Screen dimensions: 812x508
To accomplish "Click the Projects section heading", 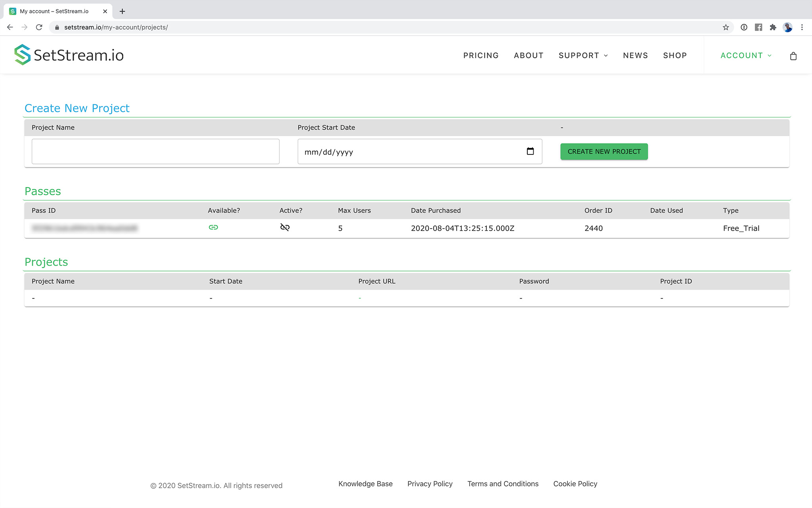I will (x=46, y=262).
